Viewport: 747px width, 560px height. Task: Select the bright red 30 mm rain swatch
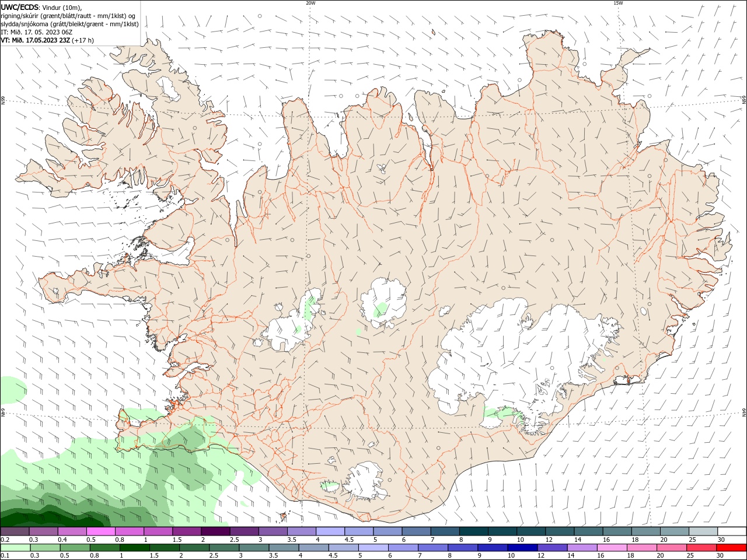(x=732, y=548)
